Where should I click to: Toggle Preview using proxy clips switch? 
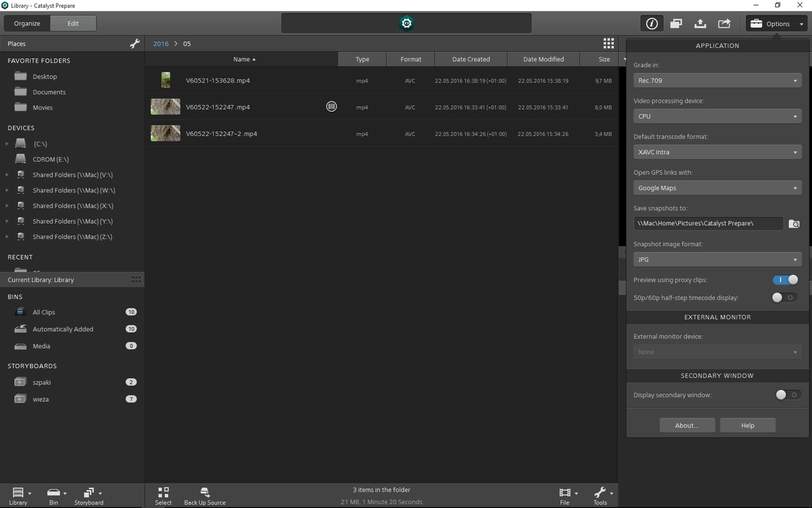[x=785, y=280]
